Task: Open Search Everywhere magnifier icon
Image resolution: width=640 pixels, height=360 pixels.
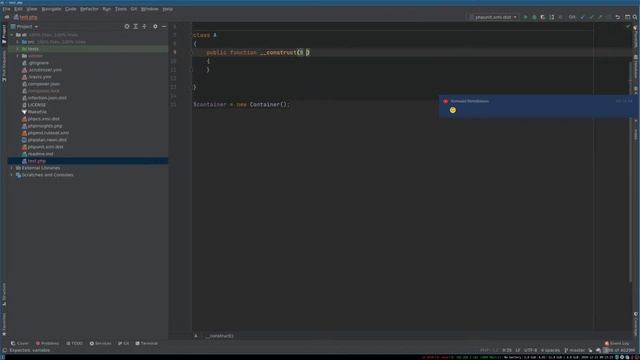Action: point(635,17)
